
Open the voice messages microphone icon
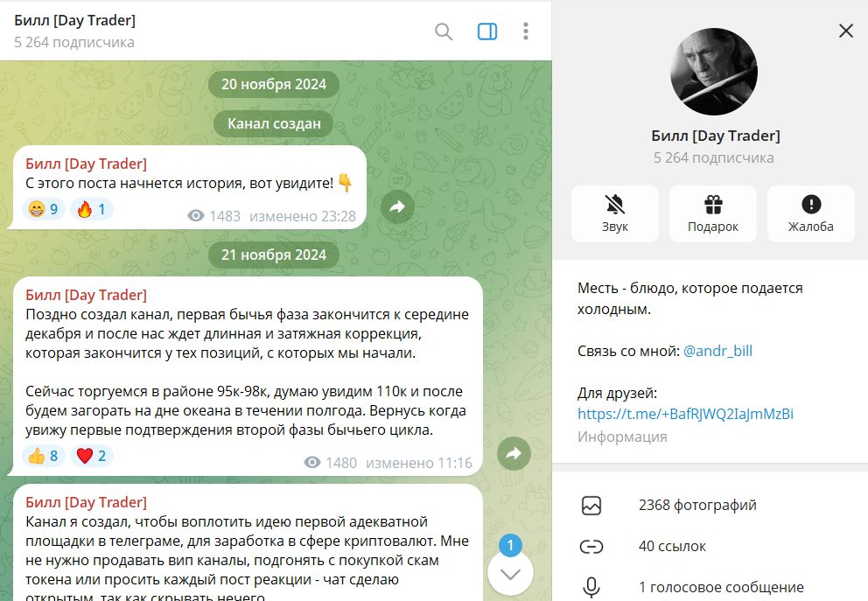591,587
